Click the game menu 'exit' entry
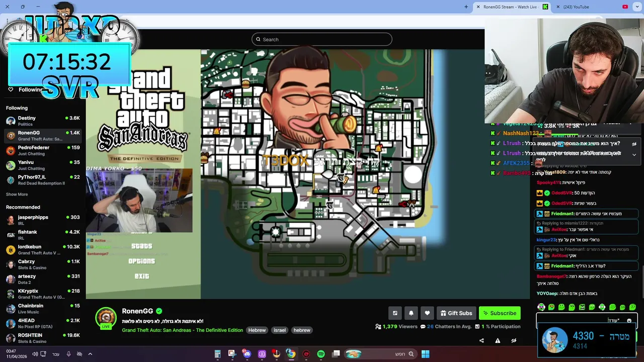 [141, 276]
